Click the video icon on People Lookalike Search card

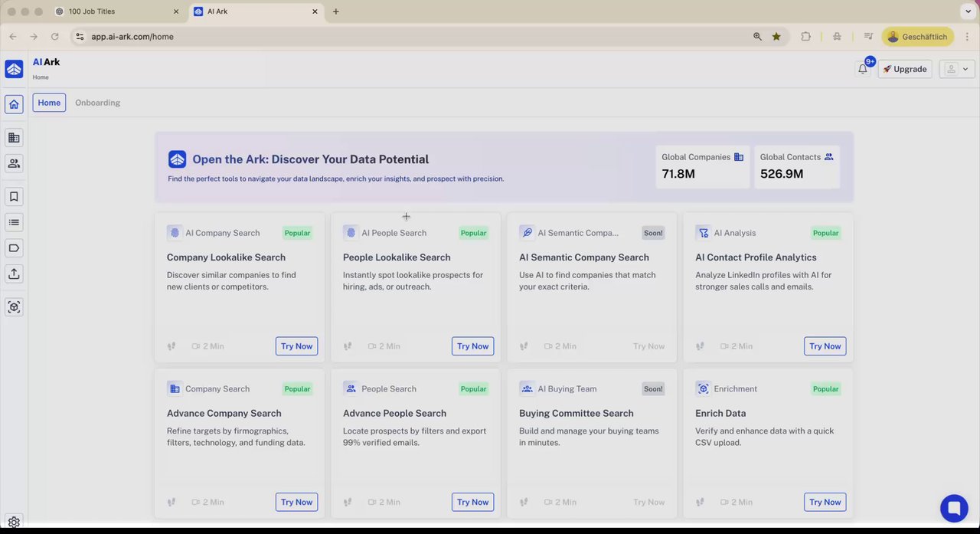(372, 346)
